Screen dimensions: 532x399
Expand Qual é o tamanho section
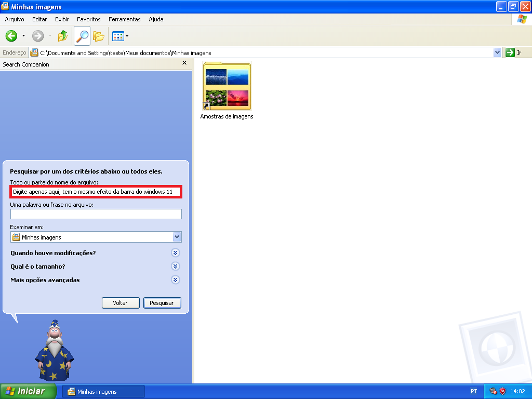click(176, 267)
